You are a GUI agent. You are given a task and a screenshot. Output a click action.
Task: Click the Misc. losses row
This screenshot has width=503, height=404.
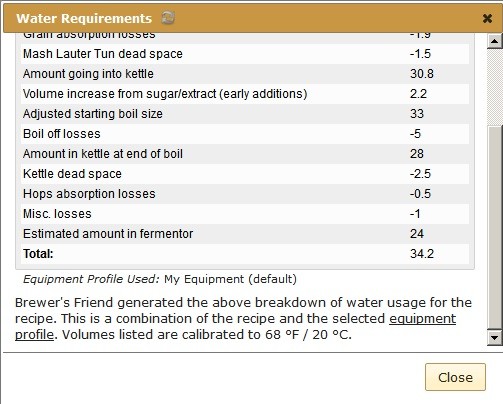pos(245,214)
